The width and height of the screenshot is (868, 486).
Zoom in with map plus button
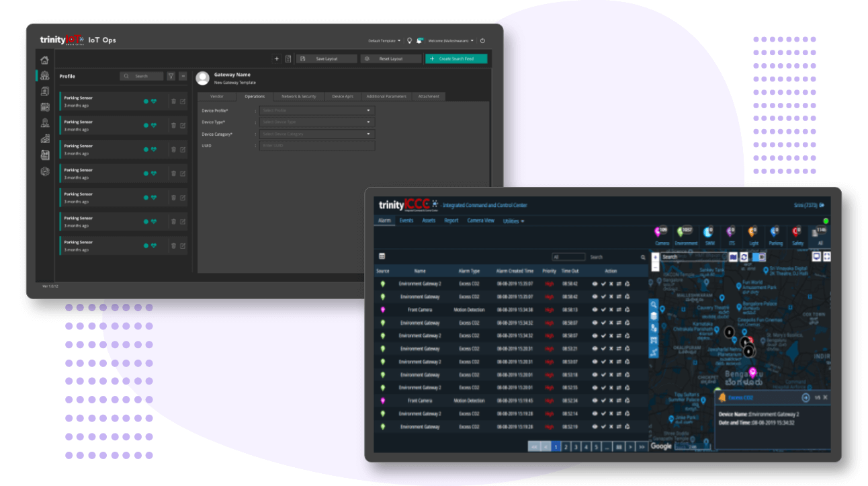click(655, 257)
